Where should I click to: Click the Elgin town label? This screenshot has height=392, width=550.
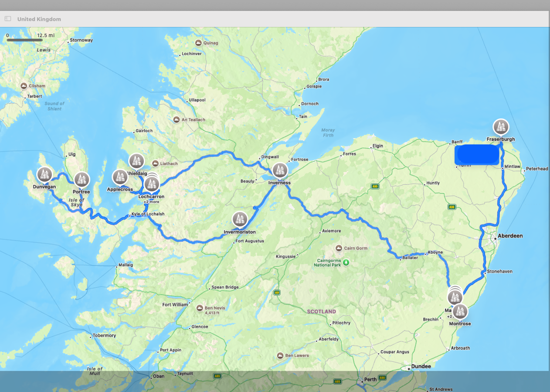pyautogui.click(x=377, y=146)
